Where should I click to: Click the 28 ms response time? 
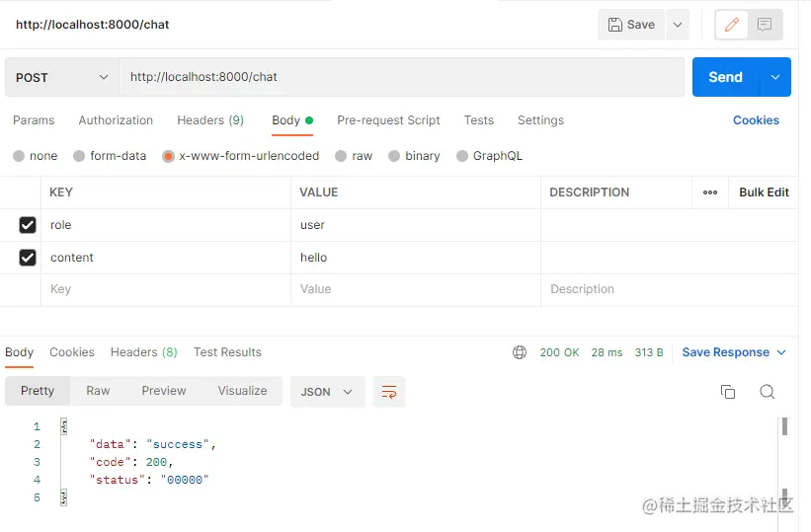(607, 352)
